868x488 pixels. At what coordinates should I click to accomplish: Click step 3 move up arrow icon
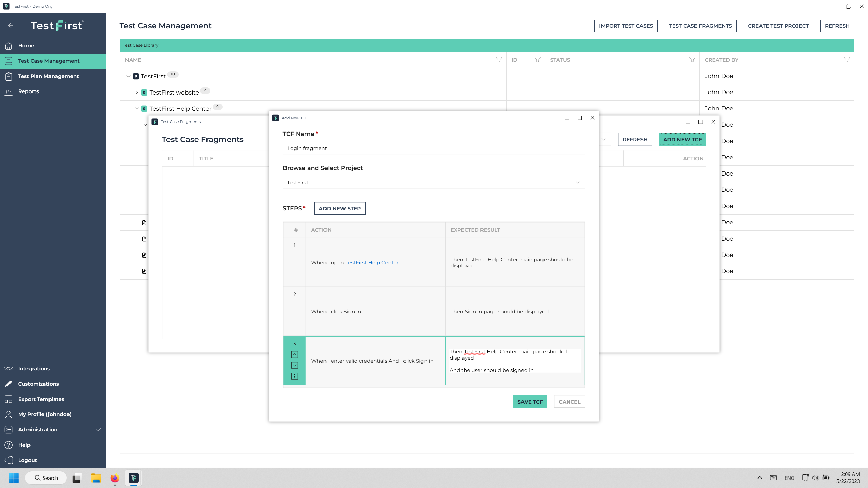(x=295, y=354)
